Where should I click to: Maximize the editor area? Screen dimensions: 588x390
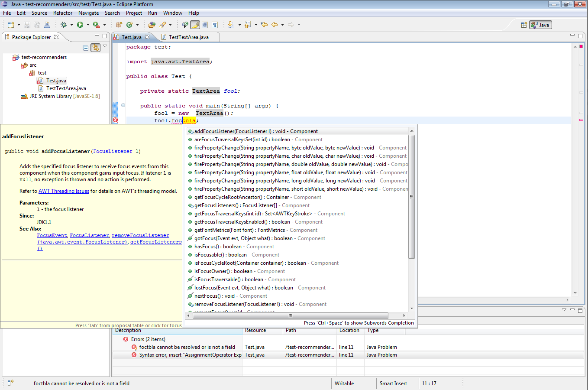pyautogui.click(x=580, y=36)
